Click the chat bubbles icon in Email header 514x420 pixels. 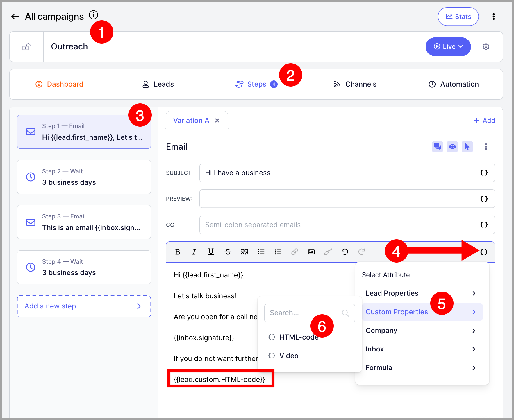click(437, 147)
